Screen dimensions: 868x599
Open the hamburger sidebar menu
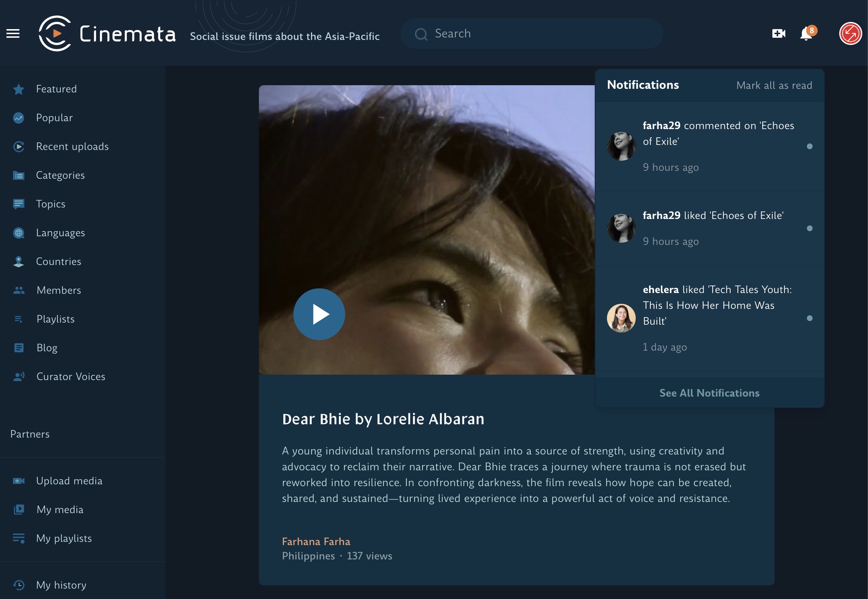[13, 33]
